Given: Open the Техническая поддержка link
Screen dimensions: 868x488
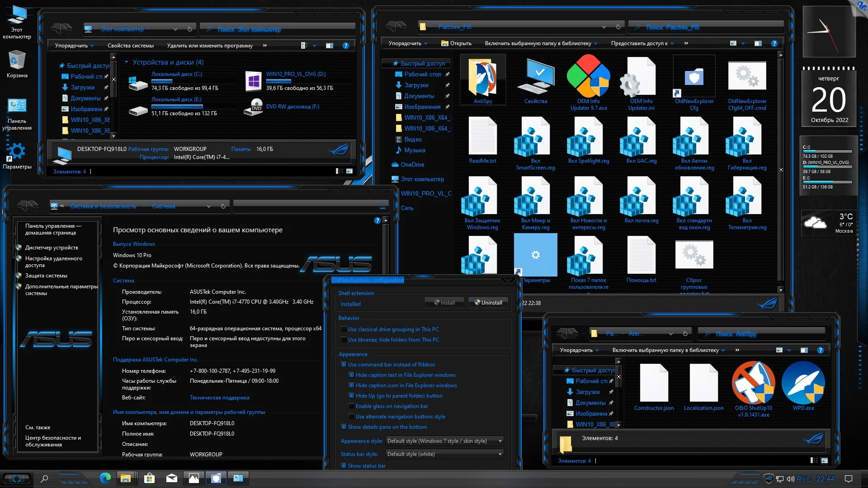Looking at the screenshot, I should 219,398.
